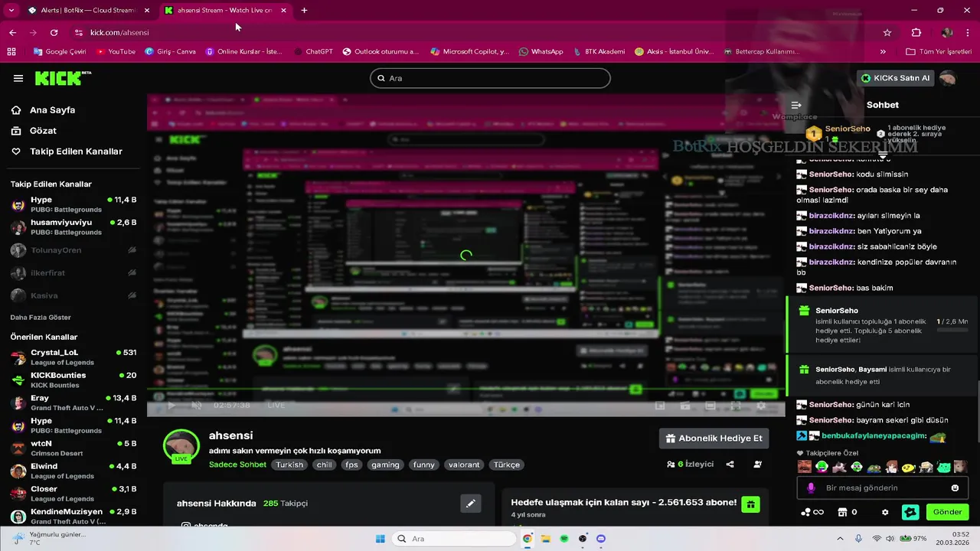
Task: Click the share stream icon
Action: tap(730, 464)
